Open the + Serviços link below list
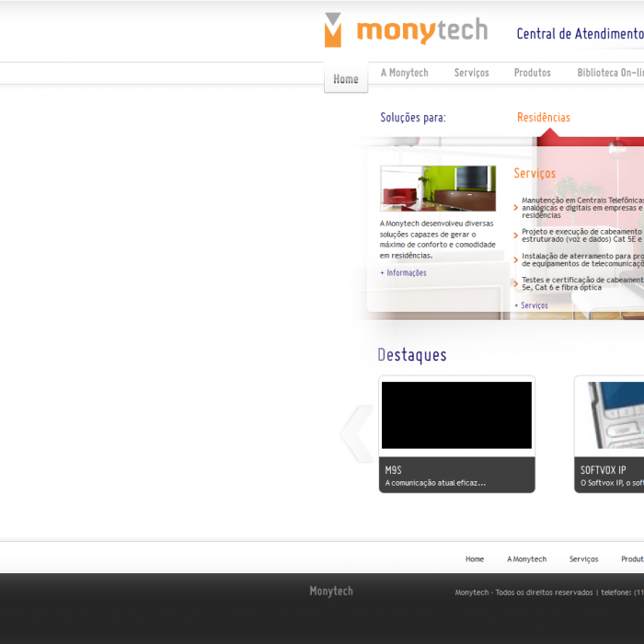 point(531,305)
